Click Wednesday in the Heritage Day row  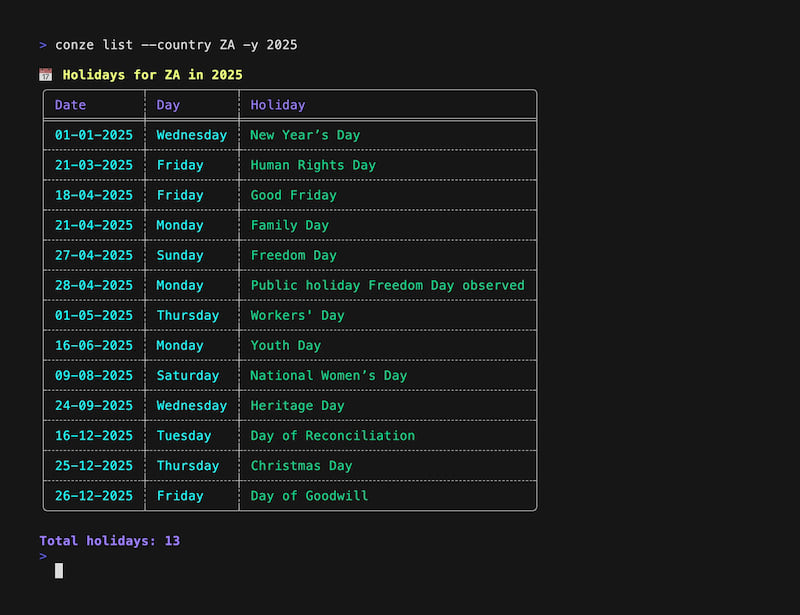pyautogui.click(x=191, y=405)
